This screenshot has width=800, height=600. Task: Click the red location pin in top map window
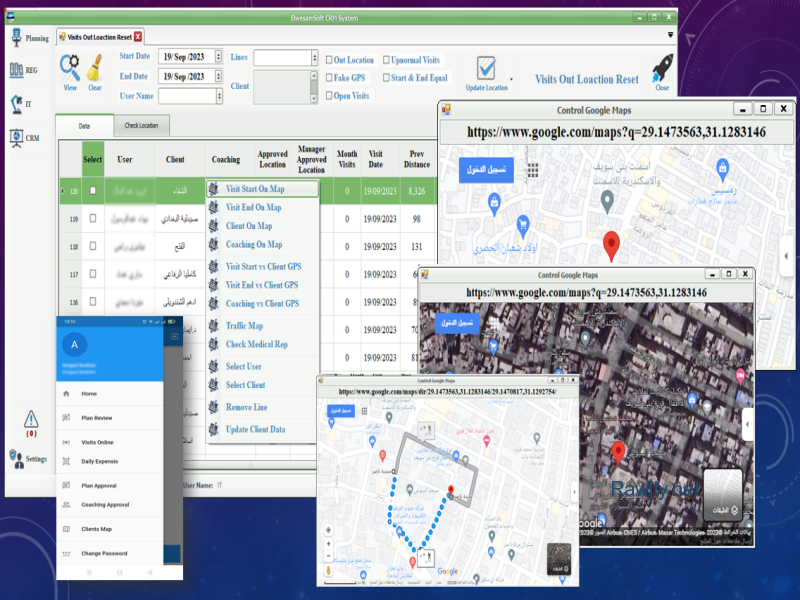pyautogui.click(x=611, y=246)
